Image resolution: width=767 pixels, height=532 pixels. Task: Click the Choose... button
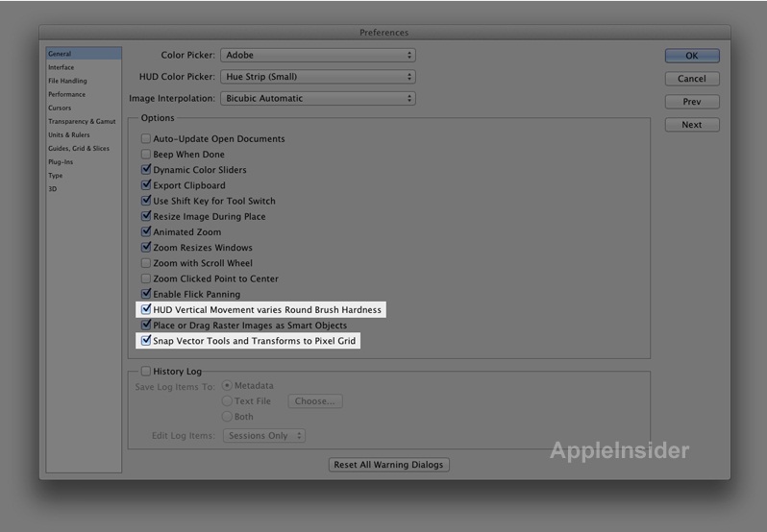pyautogui.click(x=315, y=401)
